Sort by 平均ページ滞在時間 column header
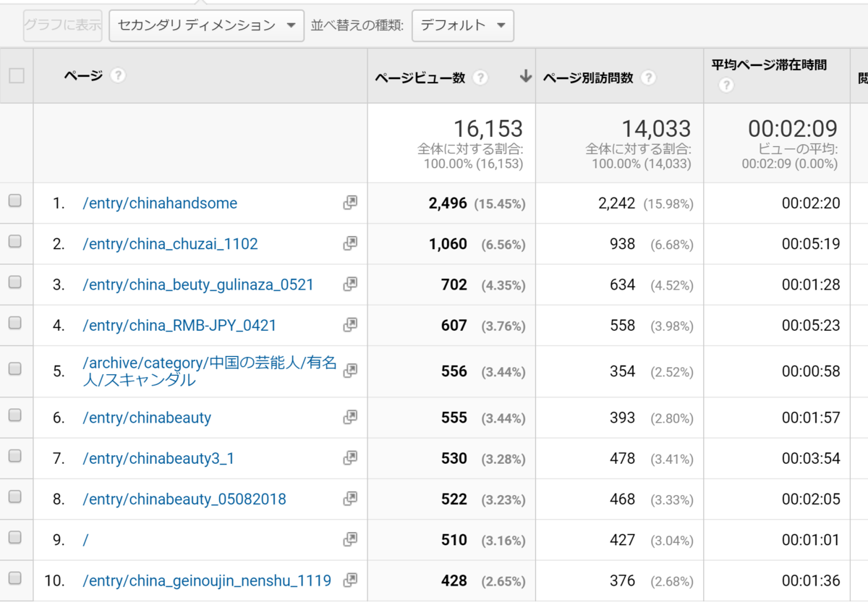 tap(769, 65)
